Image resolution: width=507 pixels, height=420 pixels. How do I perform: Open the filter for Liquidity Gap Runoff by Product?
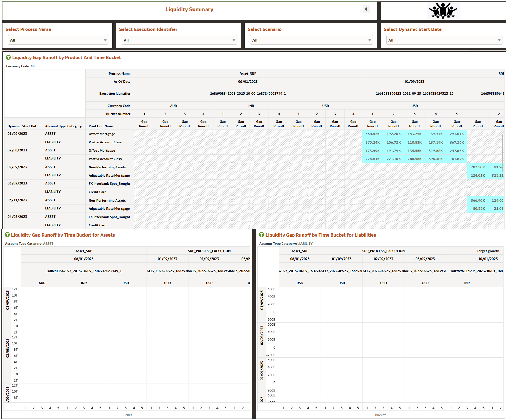pyautogui.click(x=8, y=57)
